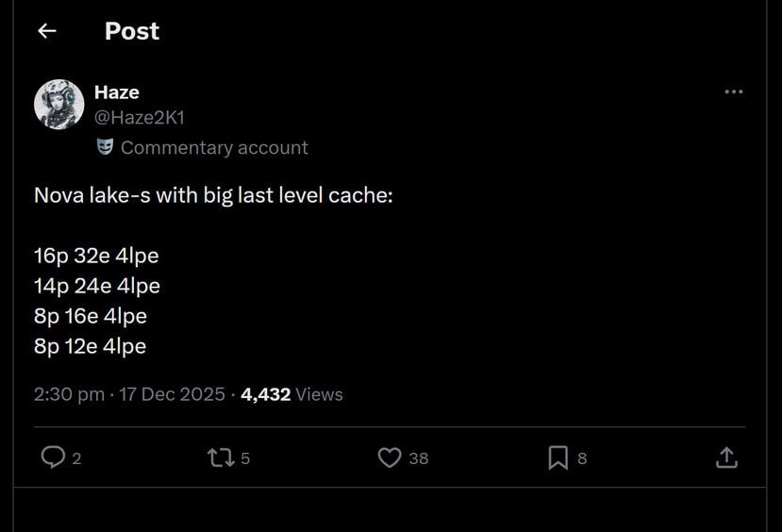Open the three-dot more options menu
The width and height of the screenshot is (782, 532).
pos(733,91)
